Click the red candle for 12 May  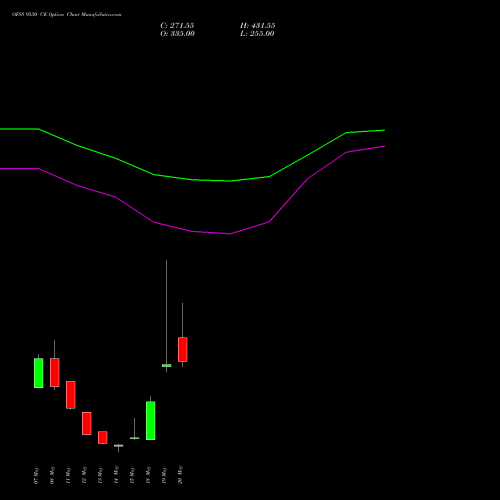(x=87, y=423)
